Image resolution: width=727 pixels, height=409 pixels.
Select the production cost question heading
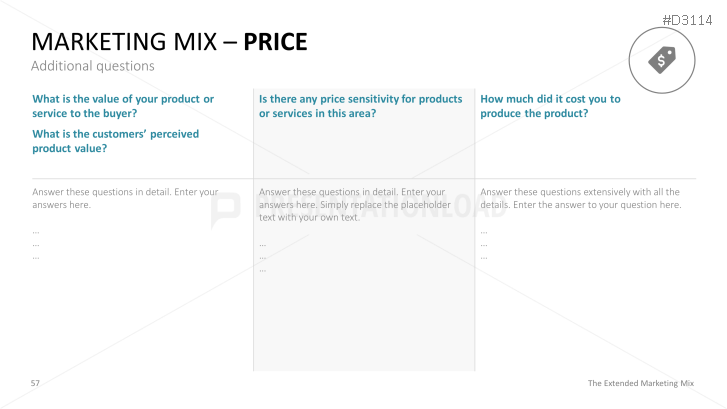(550, 106)
